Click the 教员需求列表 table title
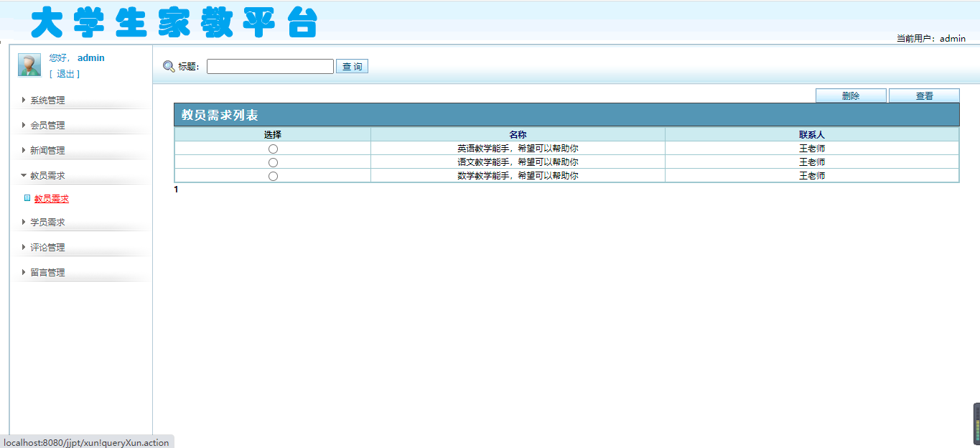The height and width of the screenshot is (448, 980). coord(220,115)
